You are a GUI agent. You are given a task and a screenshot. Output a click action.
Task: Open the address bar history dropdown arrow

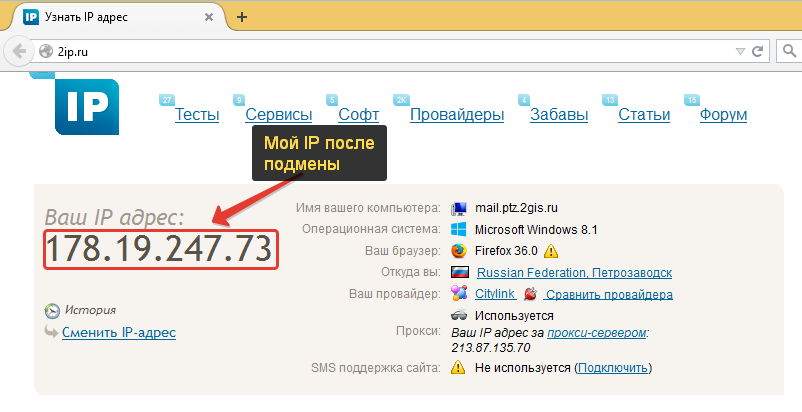click(x=740, y=52)
